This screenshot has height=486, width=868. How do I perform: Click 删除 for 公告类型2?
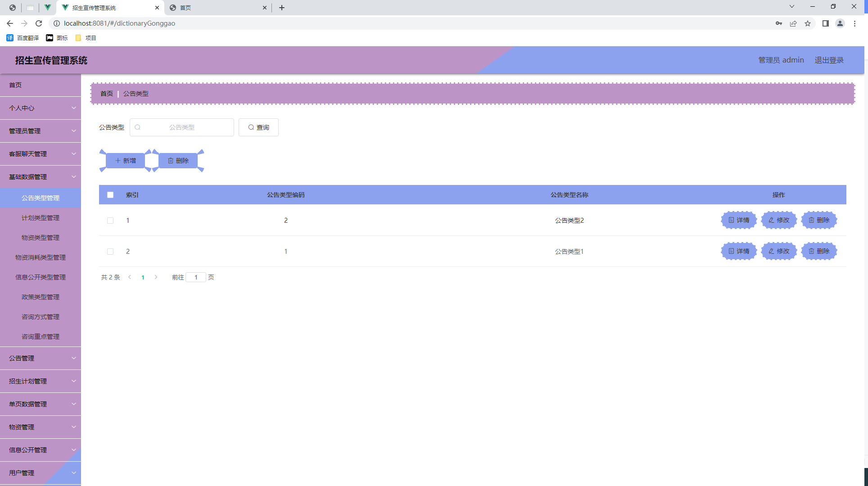click(819, 220)
